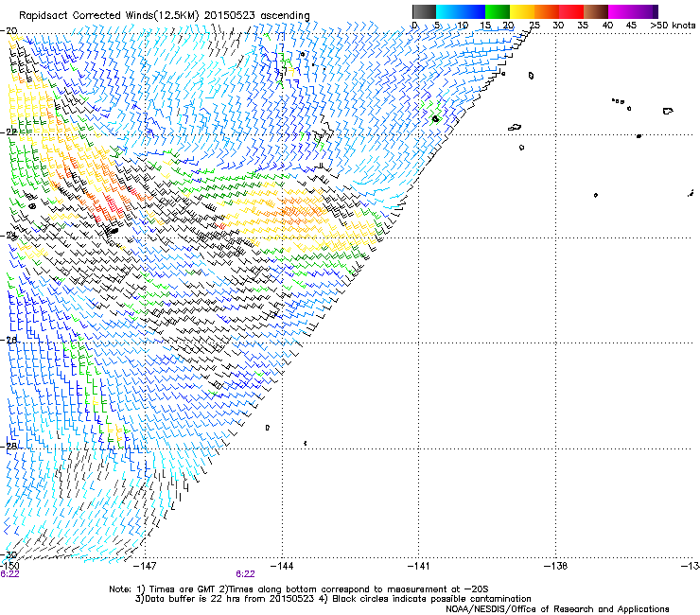
Task: Click the '-20' latitude label
Action: click(x=9, y=31)
